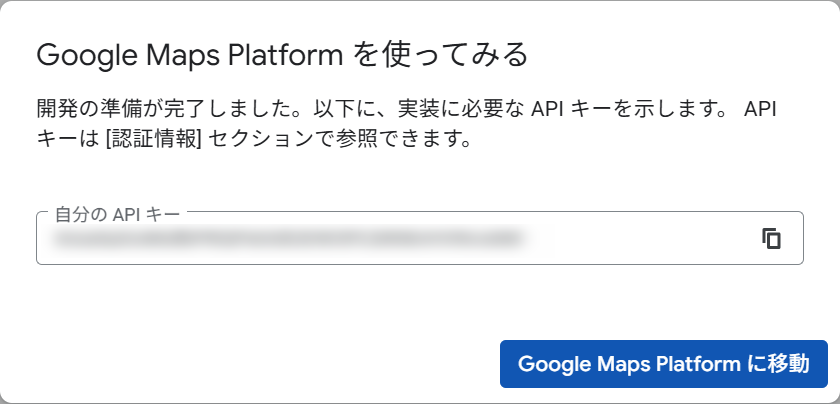Click the blurred API key text
Screen dimensions: 840x404
pos(287,238)
